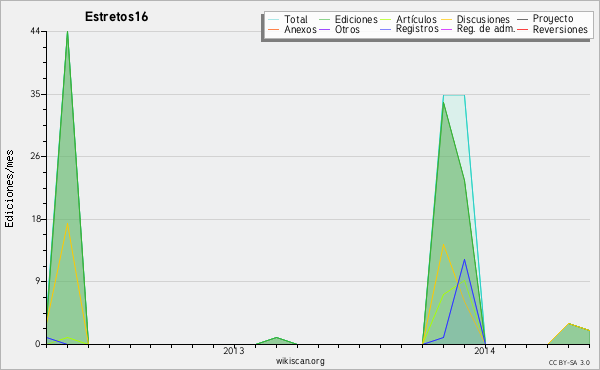Click the y-axis label 44

35,31
